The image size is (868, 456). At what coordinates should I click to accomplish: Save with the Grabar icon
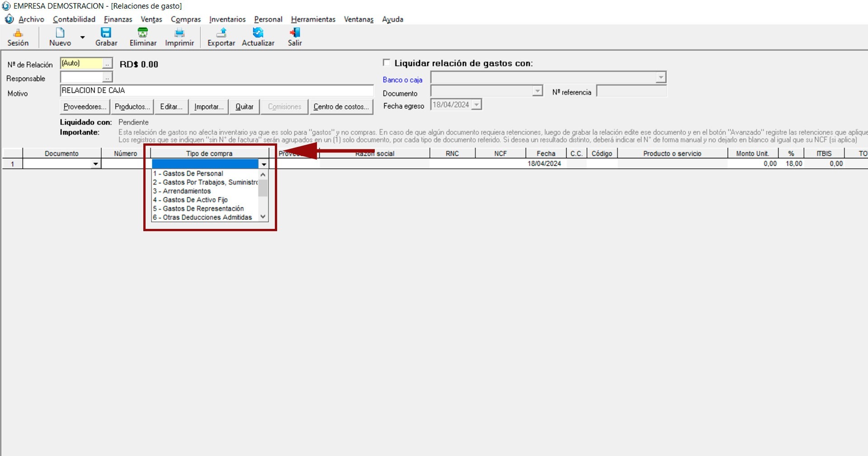click(106, 37)
